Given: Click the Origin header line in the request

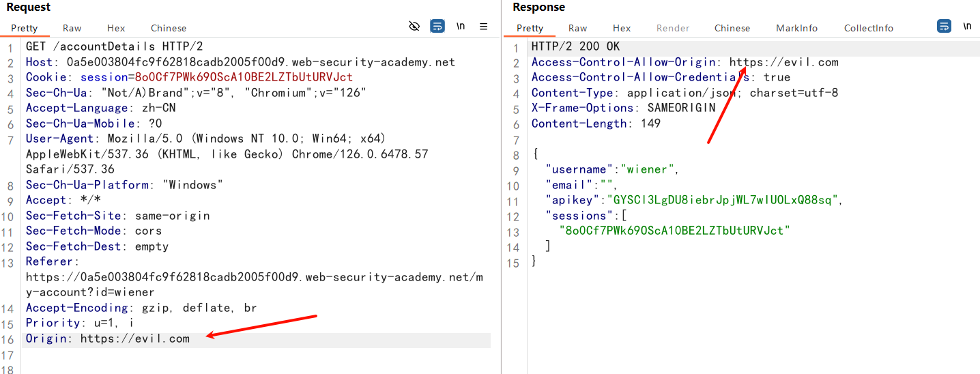Looking at the screenshot, I should pos(108,339).
